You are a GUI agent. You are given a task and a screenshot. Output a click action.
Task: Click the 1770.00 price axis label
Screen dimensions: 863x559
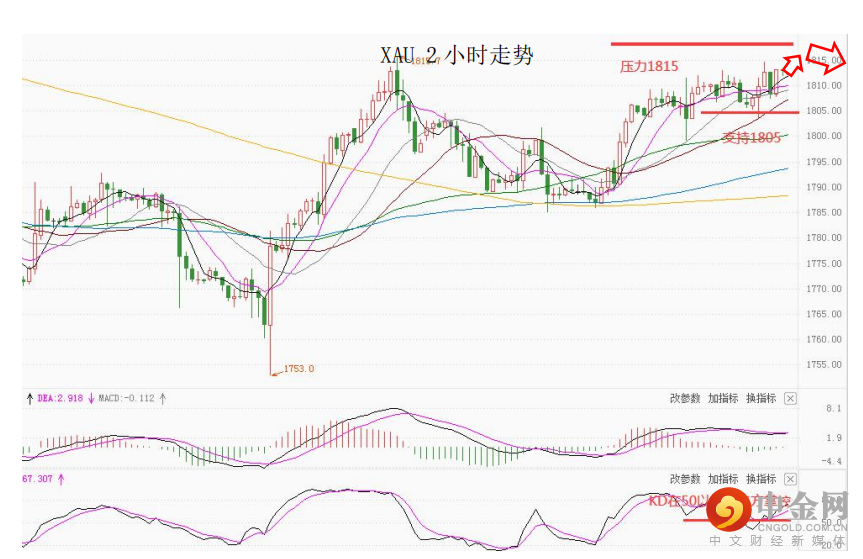click(824, 289)
